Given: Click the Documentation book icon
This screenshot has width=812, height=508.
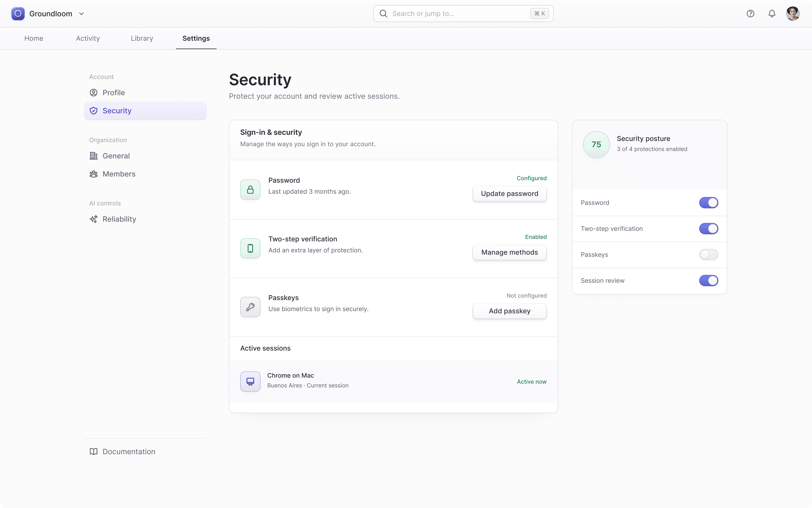Looking at the screenshot, I should 94,451.
